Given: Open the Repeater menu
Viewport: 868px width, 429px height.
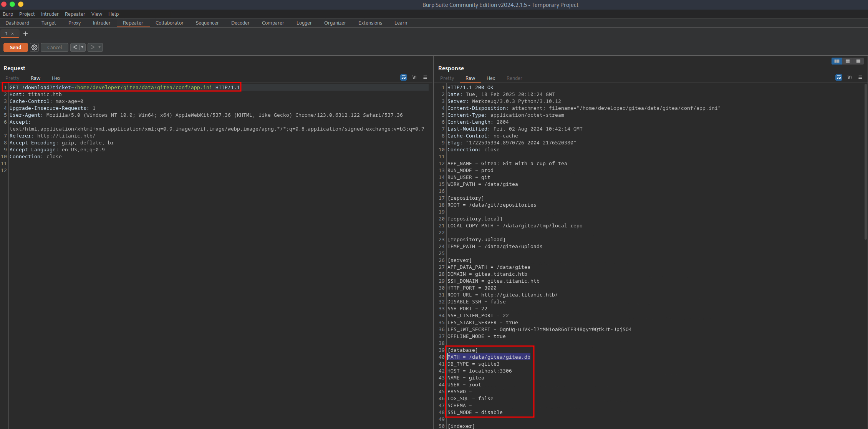Looking at the screenshot, I should pos(75,14).
